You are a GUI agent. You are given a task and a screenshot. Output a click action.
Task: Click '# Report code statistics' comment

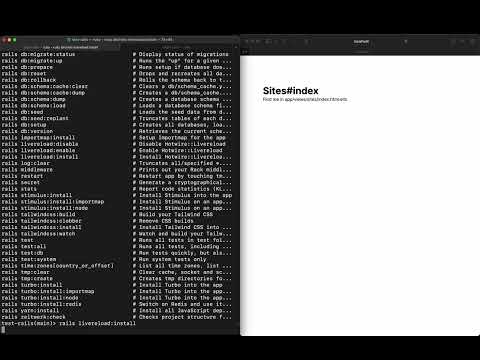(x=182, y=189)
